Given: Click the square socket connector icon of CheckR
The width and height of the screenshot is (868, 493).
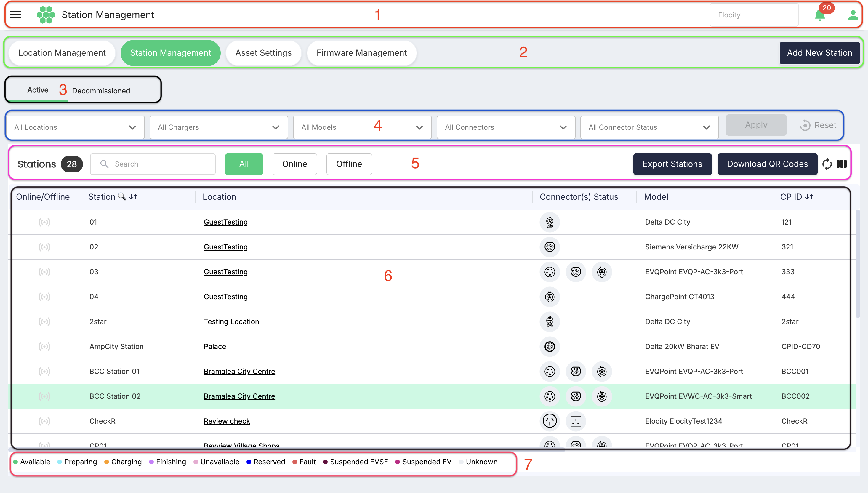Looking at the screenshot, I should 576,421.
